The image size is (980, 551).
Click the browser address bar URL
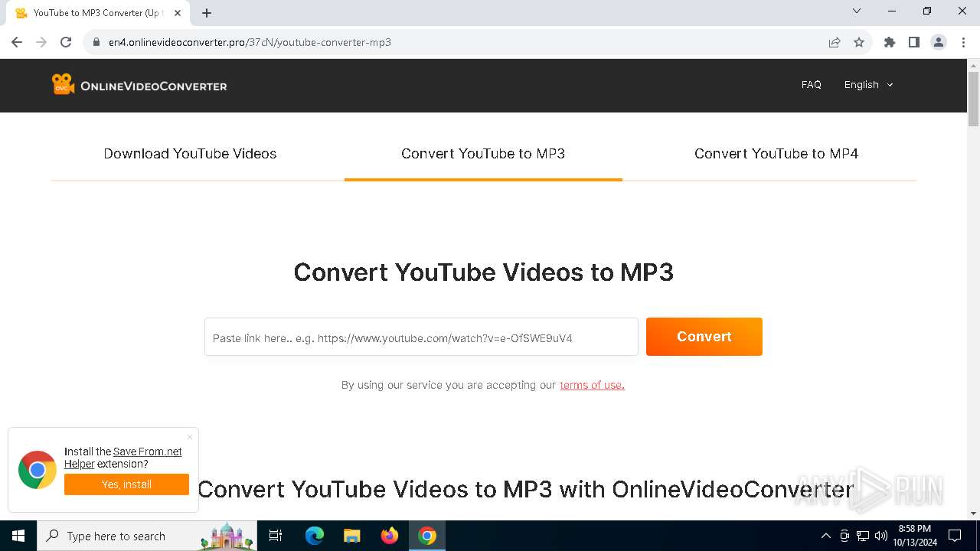click(250, 42)
